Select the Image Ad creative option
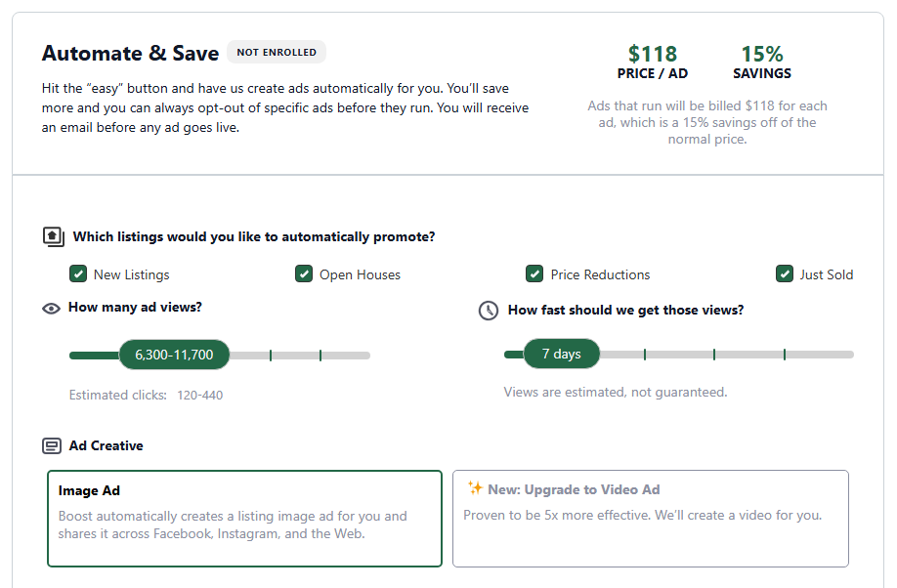Screen dimensions: 897x588 point(244,516)
